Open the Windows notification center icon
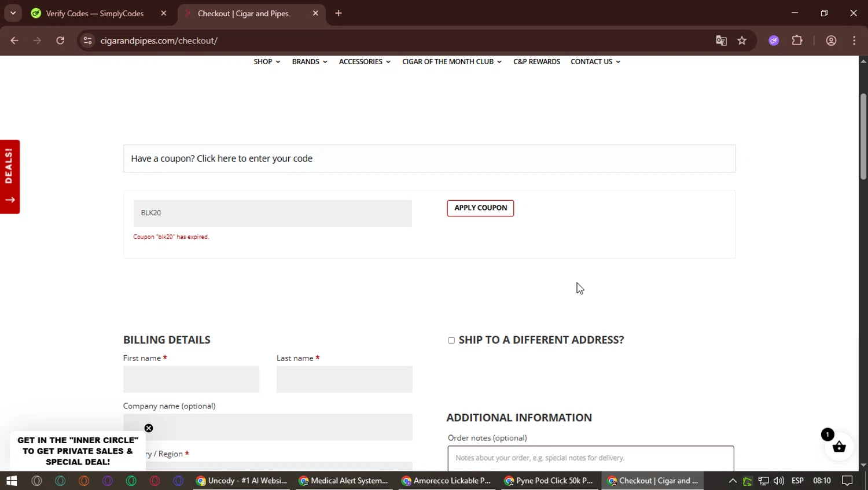 847,481
